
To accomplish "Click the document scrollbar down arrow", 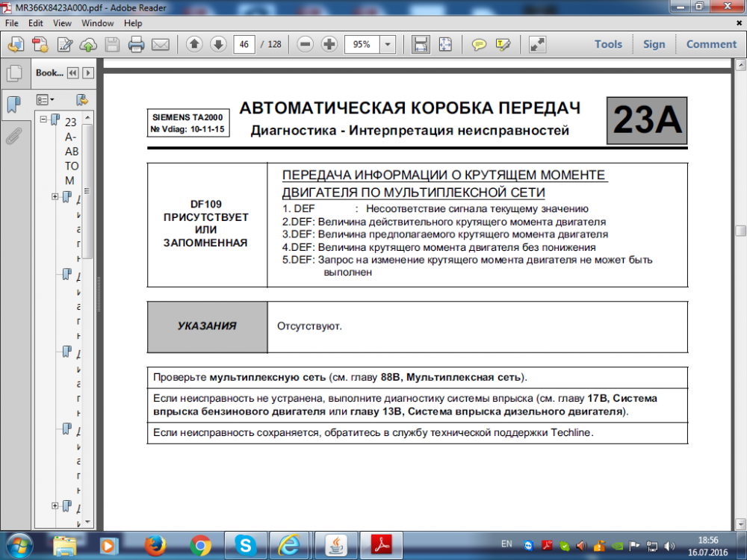I will click(x=740, y=524).
